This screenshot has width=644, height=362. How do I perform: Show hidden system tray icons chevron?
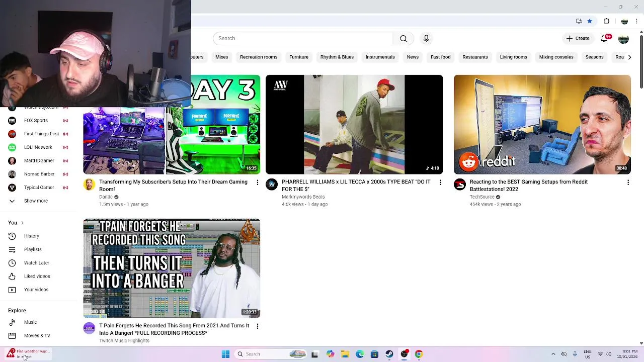click(x=553, y=354)
